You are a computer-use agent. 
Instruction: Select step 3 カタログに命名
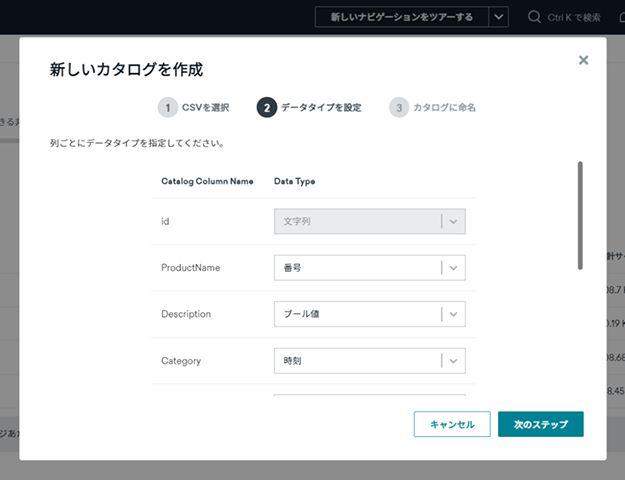click(432, 107)
